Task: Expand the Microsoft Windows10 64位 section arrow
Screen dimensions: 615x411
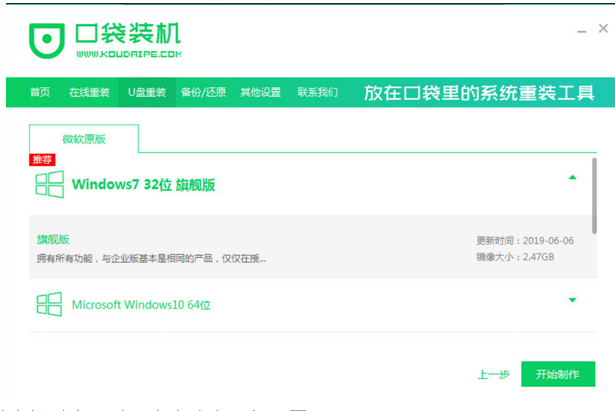Action: pyautogui.click(x=573, y=300)
